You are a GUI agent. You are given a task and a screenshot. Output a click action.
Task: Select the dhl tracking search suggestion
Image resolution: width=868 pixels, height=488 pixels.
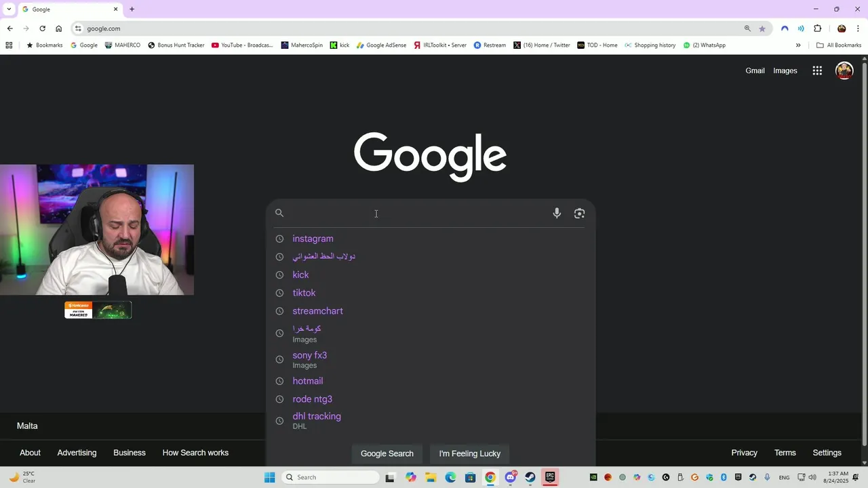click(431, 421)
